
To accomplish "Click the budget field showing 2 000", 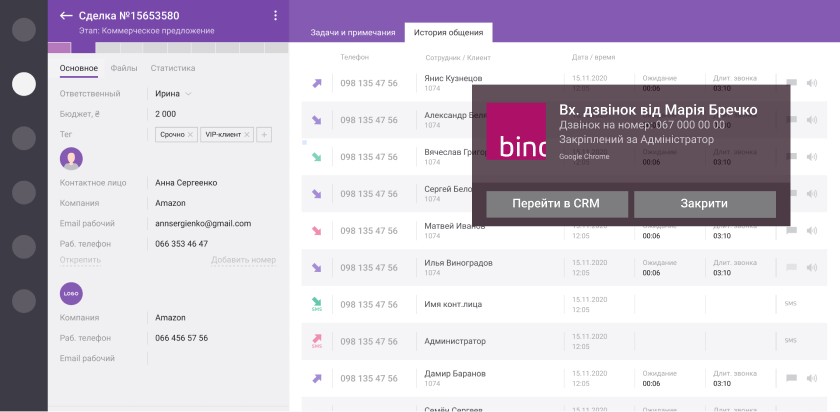I will [166, 114].
